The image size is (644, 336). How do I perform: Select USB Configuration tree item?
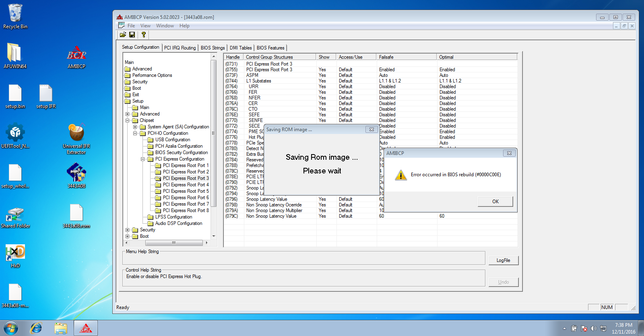coord(172,140)
